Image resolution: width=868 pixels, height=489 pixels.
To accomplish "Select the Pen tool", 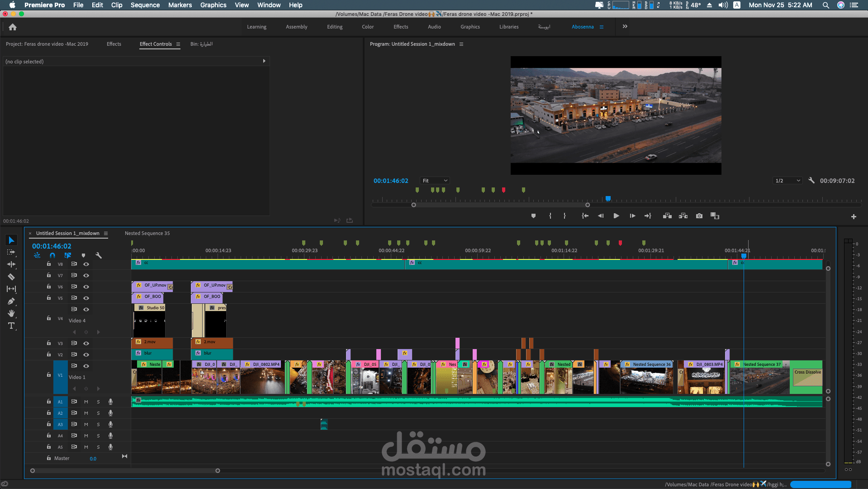I will 11,301.
